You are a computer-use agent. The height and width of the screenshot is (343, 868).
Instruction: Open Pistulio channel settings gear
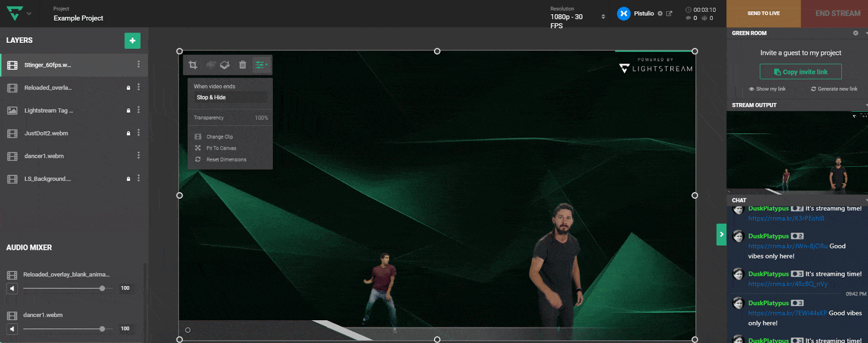660,14
